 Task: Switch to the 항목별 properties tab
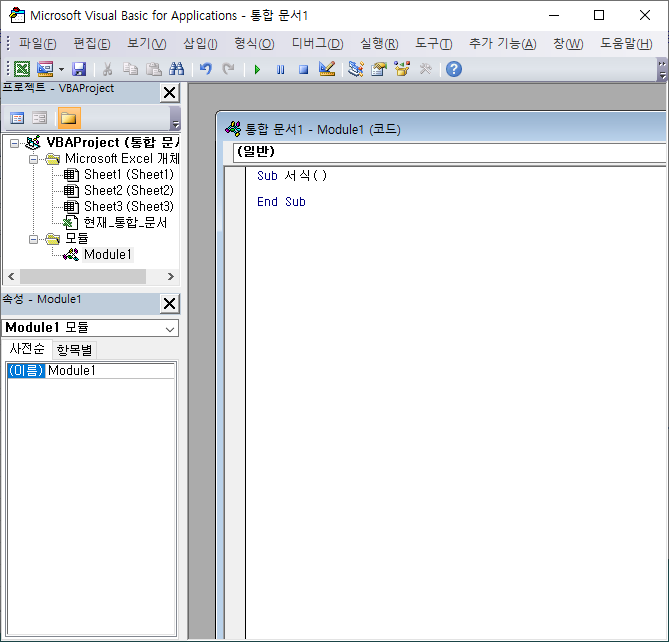(74, 350)
